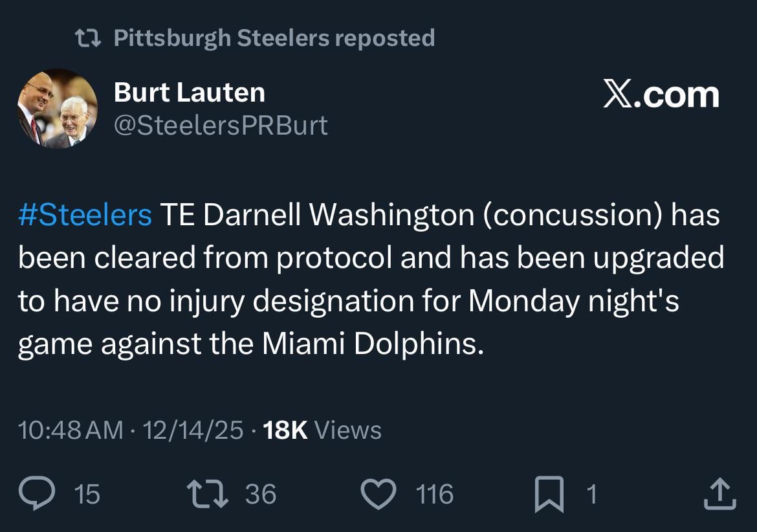757x532 pixels.
Task: Click the reply icon on the tweet
Action: coord(39,494)
